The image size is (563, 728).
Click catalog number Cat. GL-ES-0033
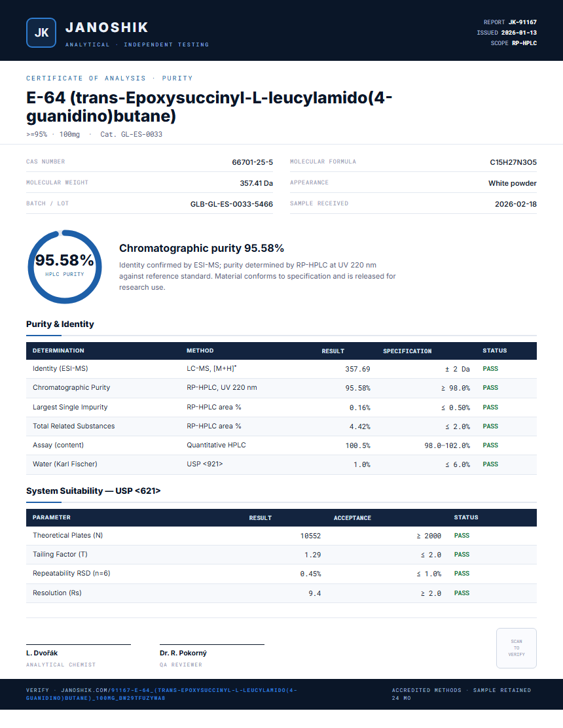coord(132,134)
